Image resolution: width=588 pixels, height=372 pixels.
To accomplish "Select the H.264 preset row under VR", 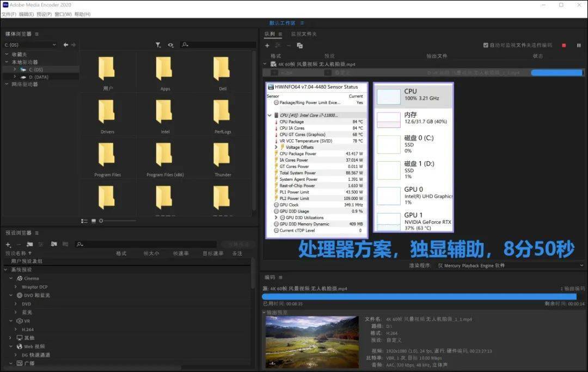I will [28, 330].
